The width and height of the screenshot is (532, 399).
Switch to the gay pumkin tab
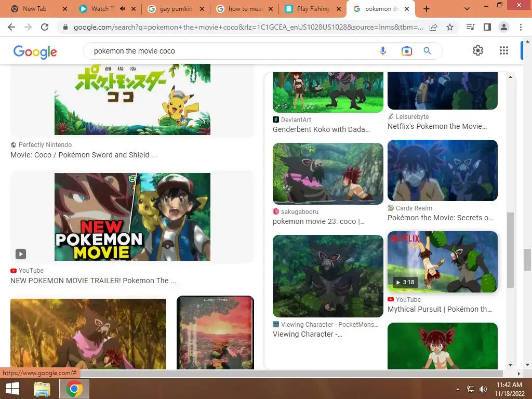(x=176, y=9)
